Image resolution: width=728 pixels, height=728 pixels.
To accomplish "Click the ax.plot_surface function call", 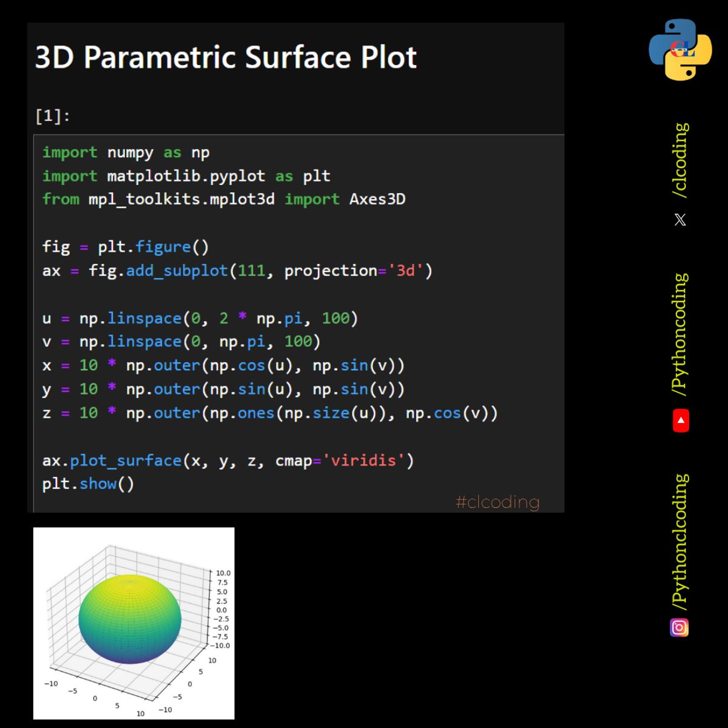I will tap(124, 460).
